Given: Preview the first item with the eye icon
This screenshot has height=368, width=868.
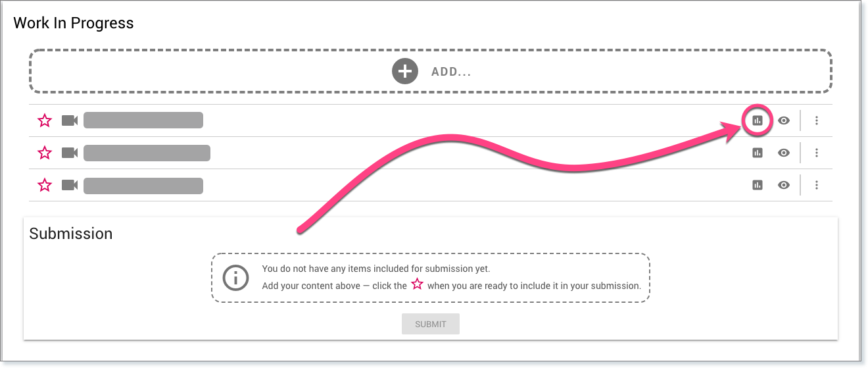Looking at the screenshot, I should coord(784,120).
